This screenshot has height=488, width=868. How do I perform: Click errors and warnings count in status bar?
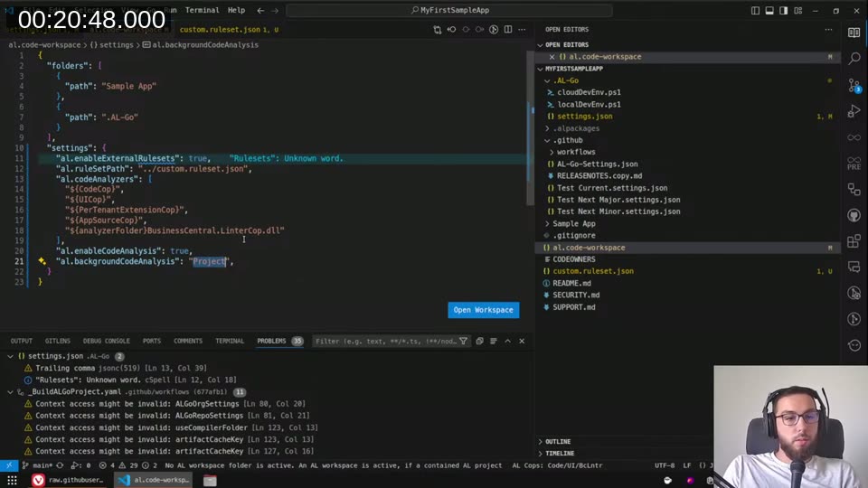129,465
